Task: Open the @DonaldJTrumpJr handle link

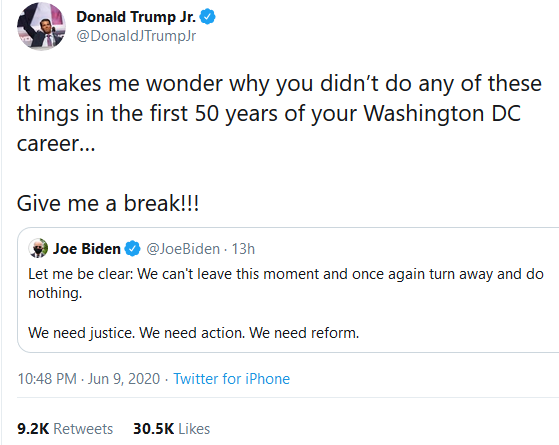Action: tap(136, 36)
